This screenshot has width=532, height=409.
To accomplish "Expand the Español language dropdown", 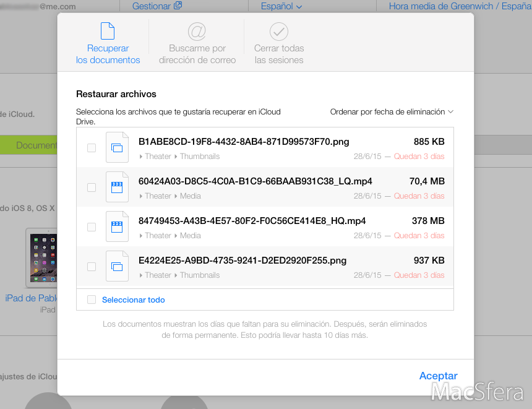I will [281, 6].
